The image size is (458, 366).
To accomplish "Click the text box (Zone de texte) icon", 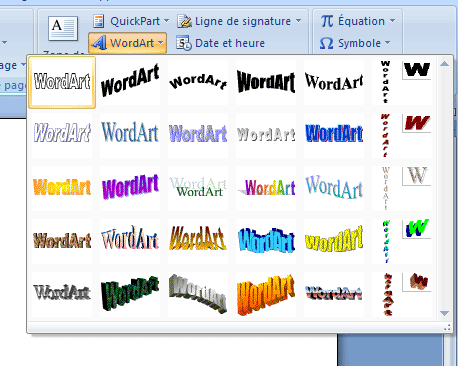I will [x=63, y=28].
